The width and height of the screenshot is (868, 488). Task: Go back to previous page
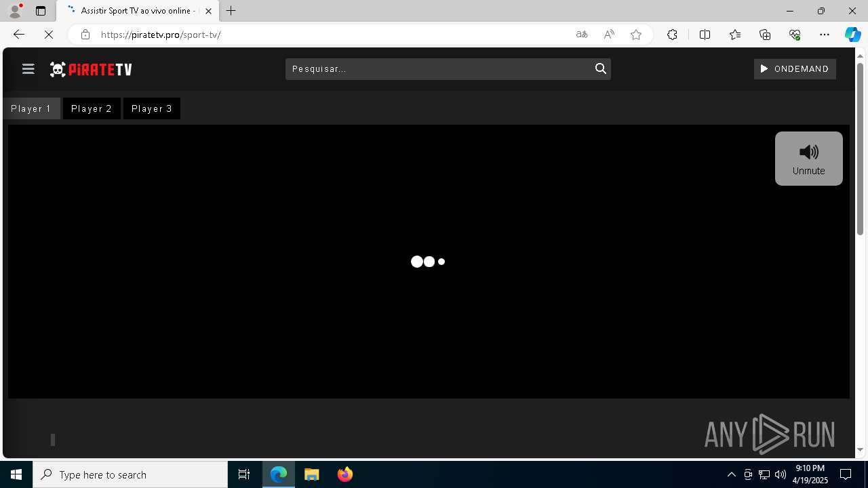19,35
